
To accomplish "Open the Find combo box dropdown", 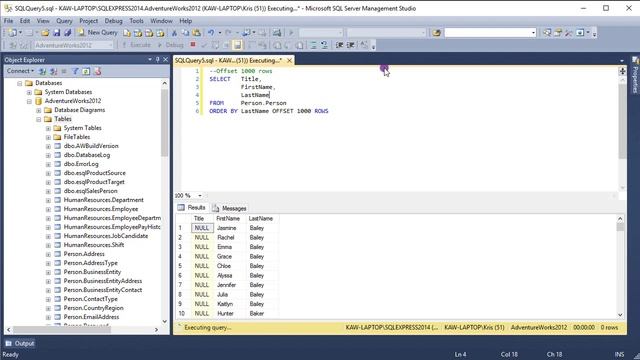I will click(533, 33).
